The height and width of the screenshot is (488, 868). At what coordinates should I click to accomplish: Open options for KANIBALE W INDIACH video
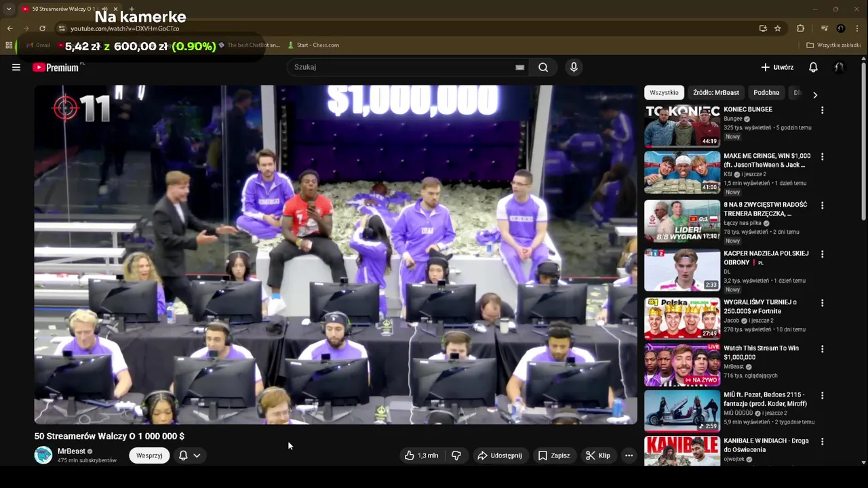coord(822,441)
